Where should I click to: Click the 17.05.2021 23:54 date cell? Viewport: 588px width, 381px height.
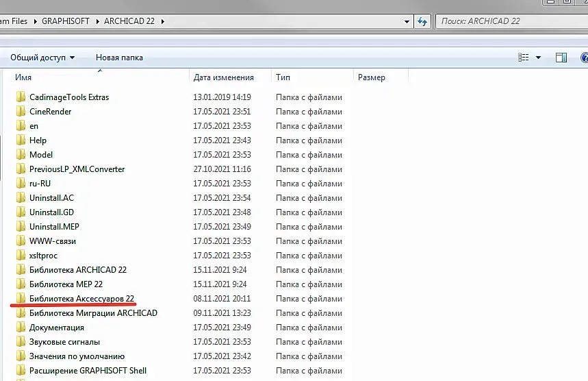[222, 198]
